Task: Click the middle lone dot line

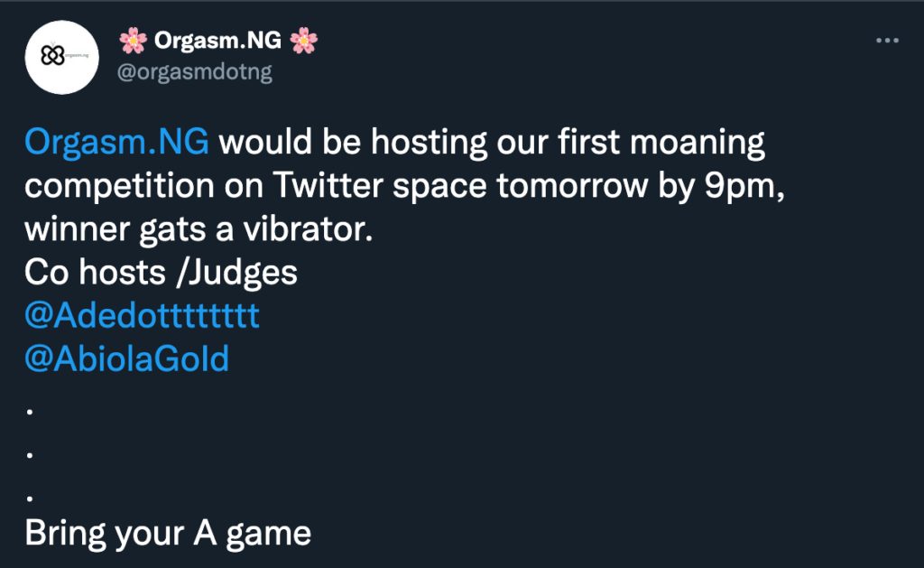Action: click(x=31, y=454)
